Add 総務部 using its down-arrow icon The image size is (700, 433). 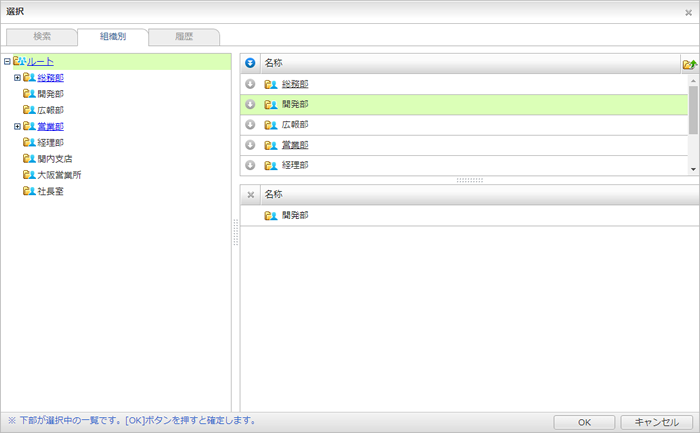coord(250,84)
